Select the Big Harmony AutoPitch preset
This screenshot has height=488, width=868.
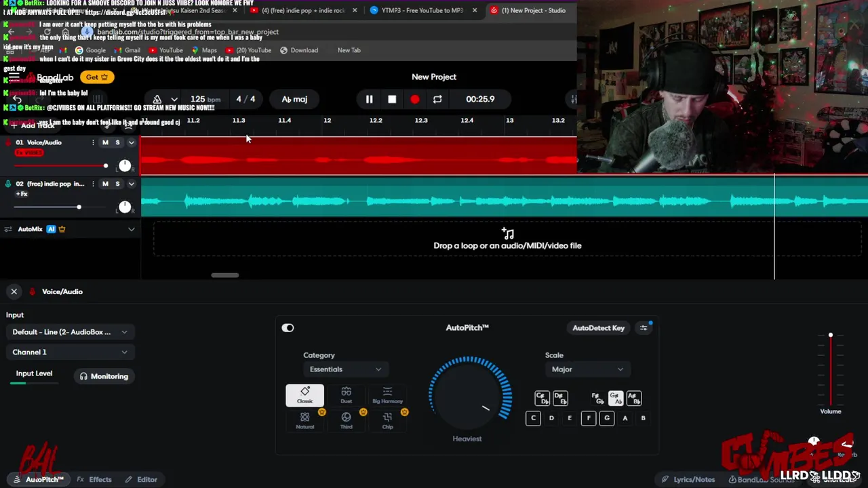click(x=387, y=395)
